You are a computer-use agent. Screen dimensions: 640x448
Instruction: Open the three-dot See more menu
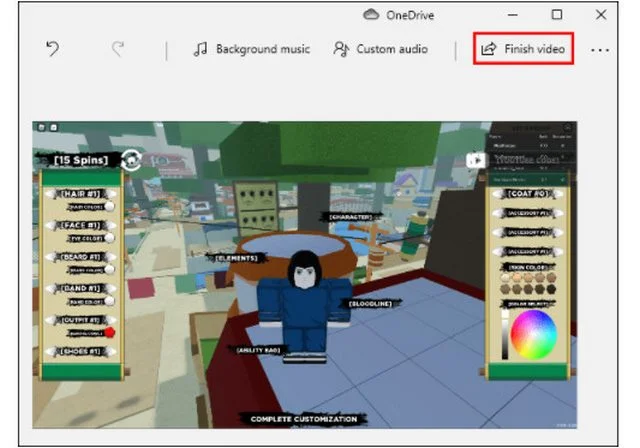click(600, 50)
